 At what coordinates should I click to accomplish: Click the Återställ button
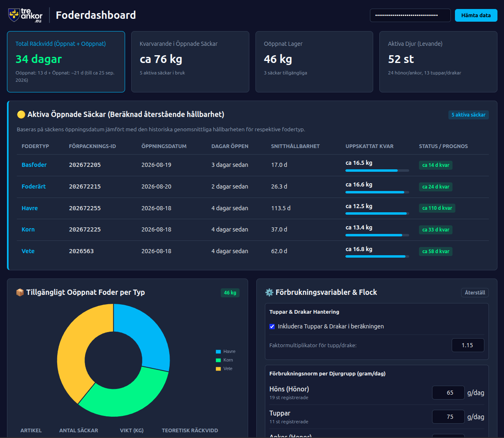475,292
